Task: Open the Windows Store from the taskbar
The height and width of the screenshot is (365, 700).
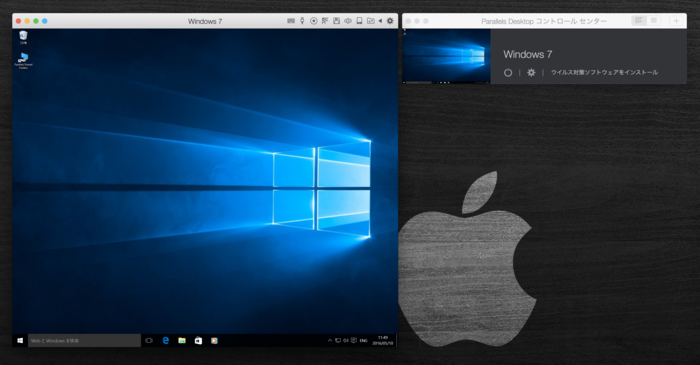Action: pos(198,340)
